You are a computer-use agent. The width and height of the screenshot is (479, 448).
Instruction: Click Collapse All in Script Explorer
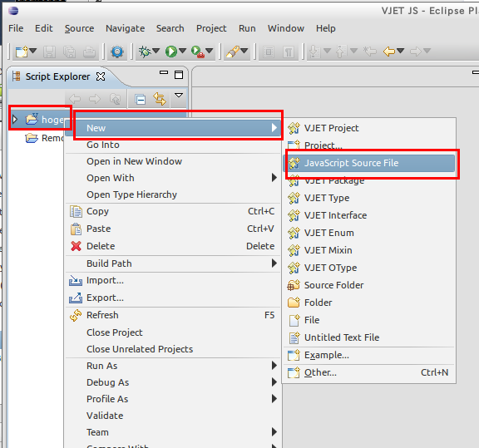point(141,100)
